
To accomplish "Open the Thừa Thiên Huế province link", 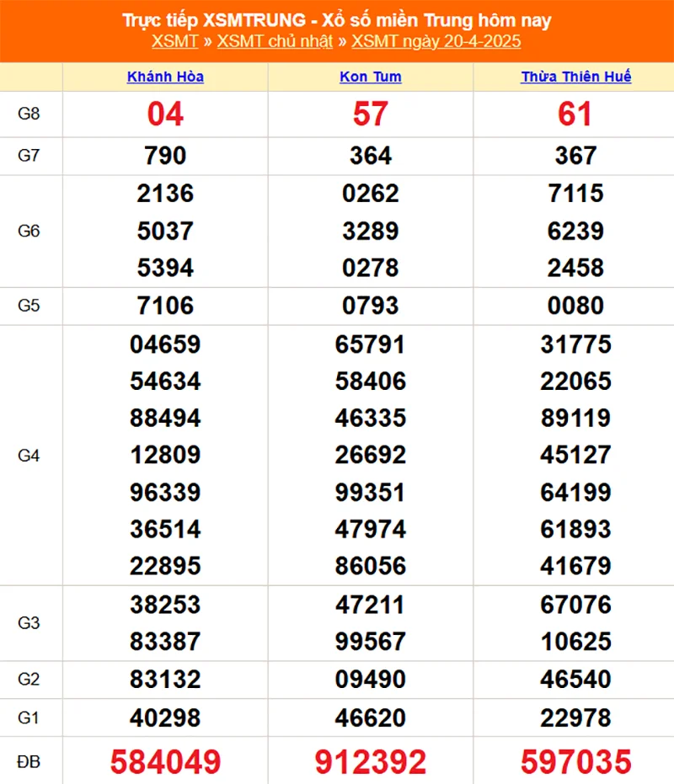I will pyautogui.click(x=576, y=77).
